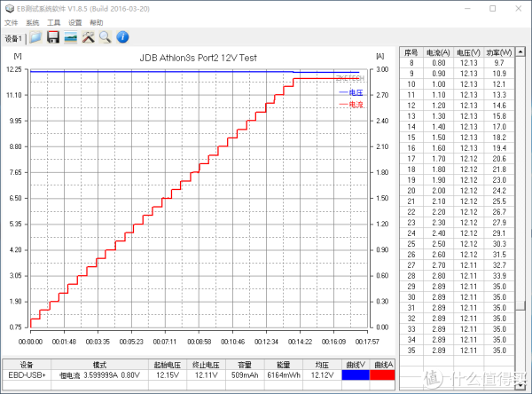Select row 35 in the data table
Viewport: 532px width, 394px height.
[457, 351]
